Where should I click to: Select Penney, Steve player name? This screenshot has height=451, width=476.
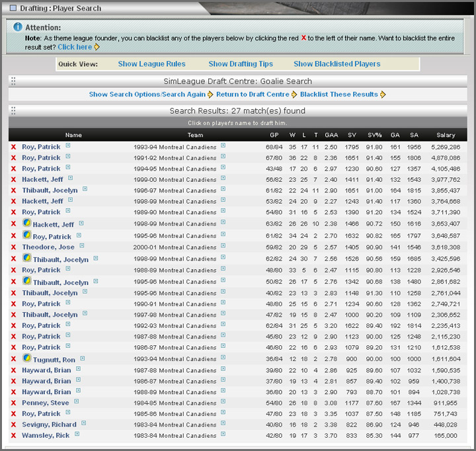coord(44,403)
